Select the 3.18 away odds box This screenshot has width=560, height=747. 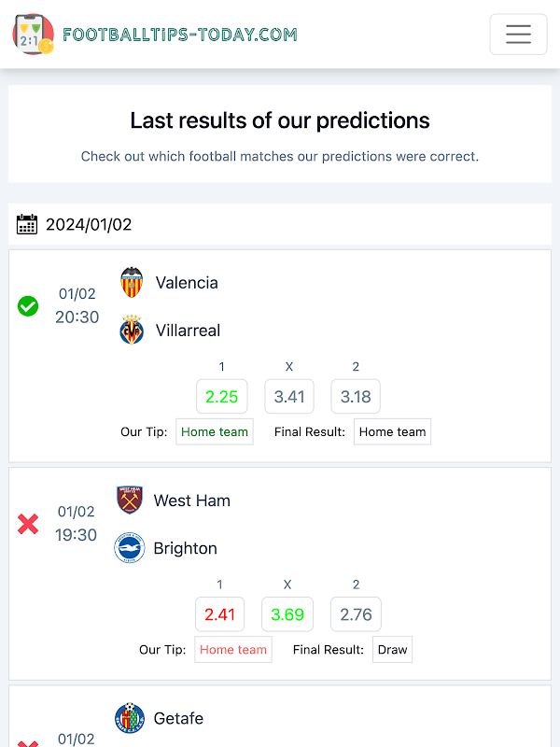click(x=356, y=397)
